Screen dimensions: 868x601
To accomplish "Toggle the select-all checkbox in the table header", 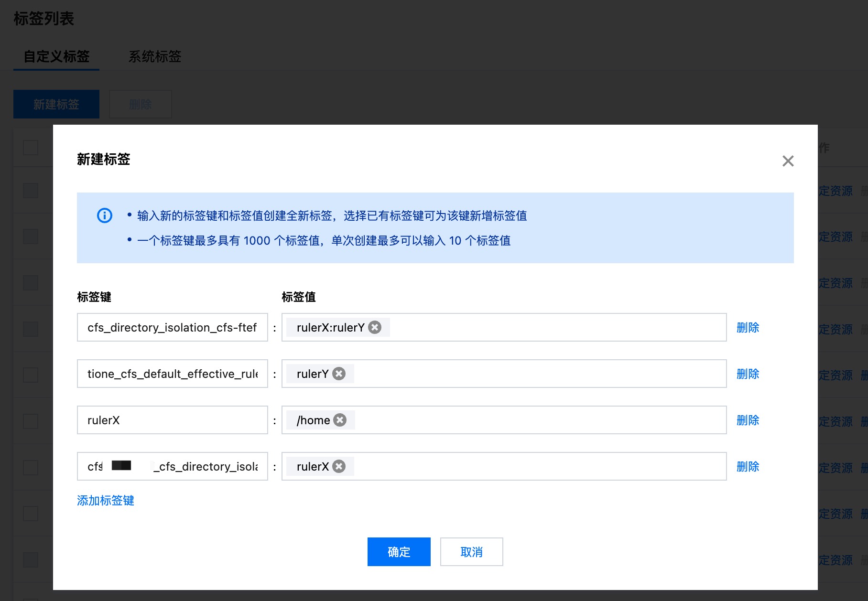I will click(x=31, y=147).
